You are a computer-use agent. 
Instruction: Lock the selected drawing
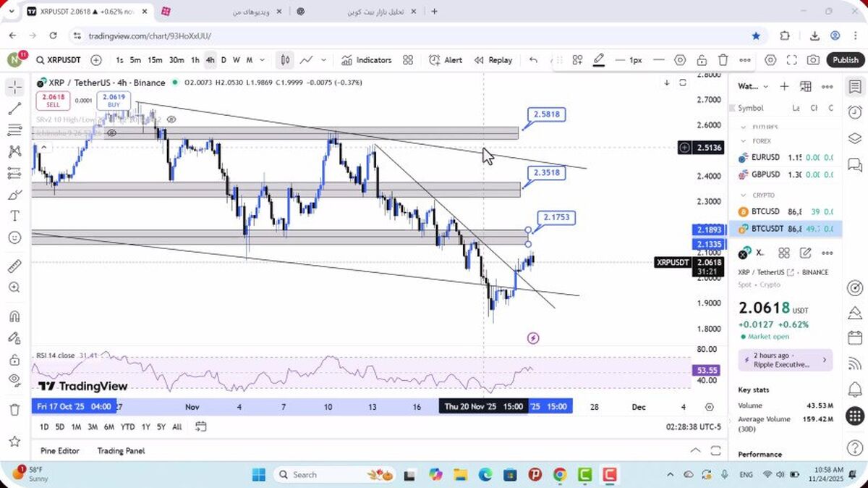tap(702, 60)
